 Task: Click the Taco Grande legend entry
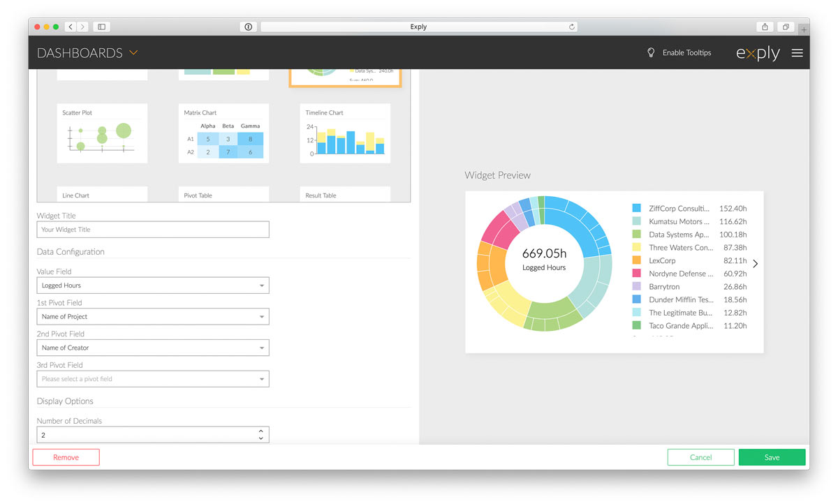coord(689,325)
